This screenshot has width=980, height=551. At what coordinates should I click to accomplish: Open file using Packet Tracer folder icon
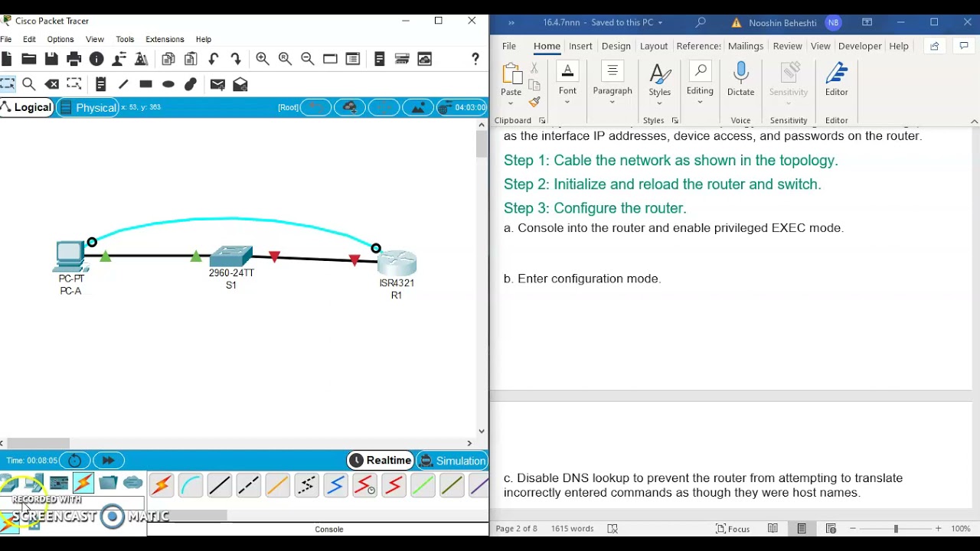coord(29,59)
